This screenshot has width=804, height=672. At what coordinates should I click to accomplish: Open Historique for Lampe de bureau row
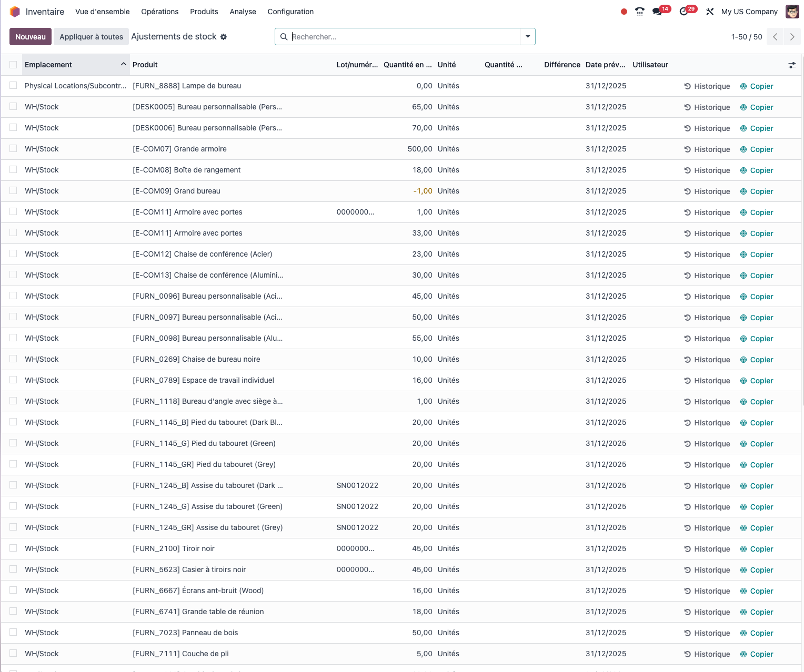707,86
